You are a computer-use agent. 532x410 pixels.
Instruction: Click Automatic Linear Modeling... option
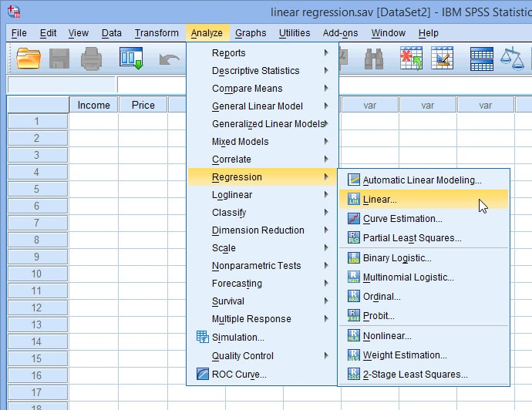[x=422, y=180]
